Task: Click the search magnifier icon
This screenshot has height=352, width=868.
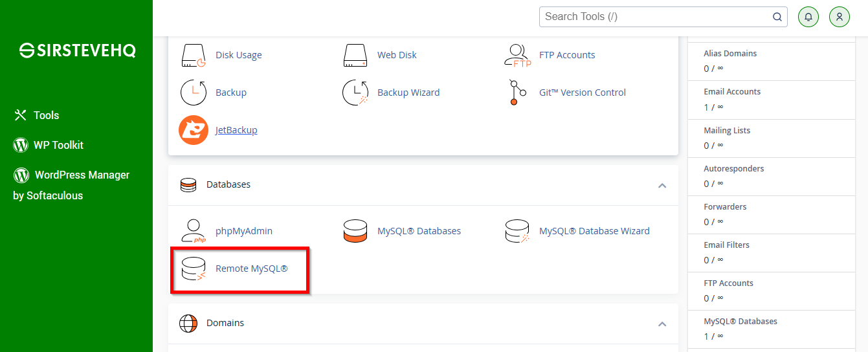Action: [x=777, y=17]
